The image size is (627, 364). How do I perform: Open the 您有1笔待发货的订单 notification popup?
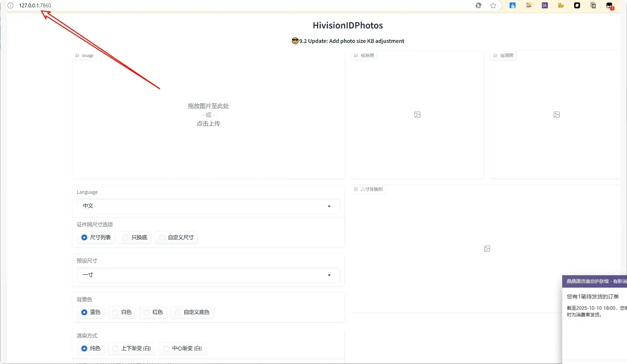click(592, 297)
